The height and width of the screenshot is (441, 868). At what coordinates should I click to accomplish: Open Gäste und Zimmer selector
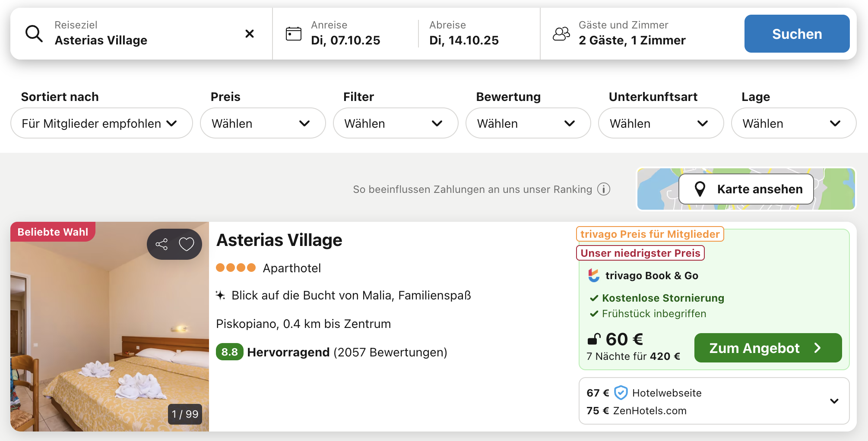click(632, 34)
